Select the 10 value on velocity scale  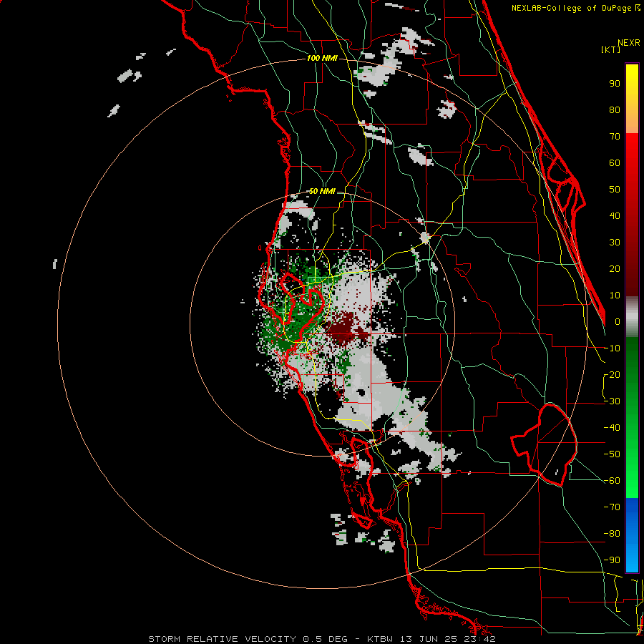(615, 296)
